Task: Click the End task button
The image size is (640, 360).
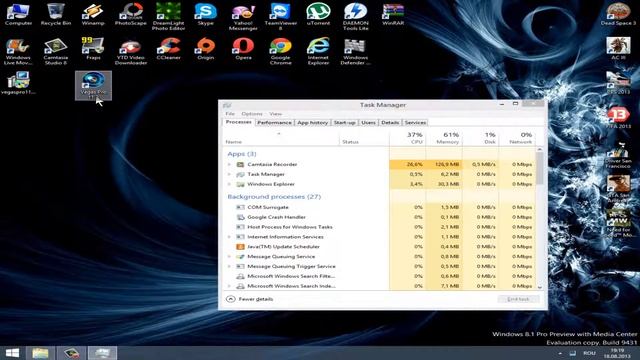Action: pyautogui.click(x=518, y=299)
